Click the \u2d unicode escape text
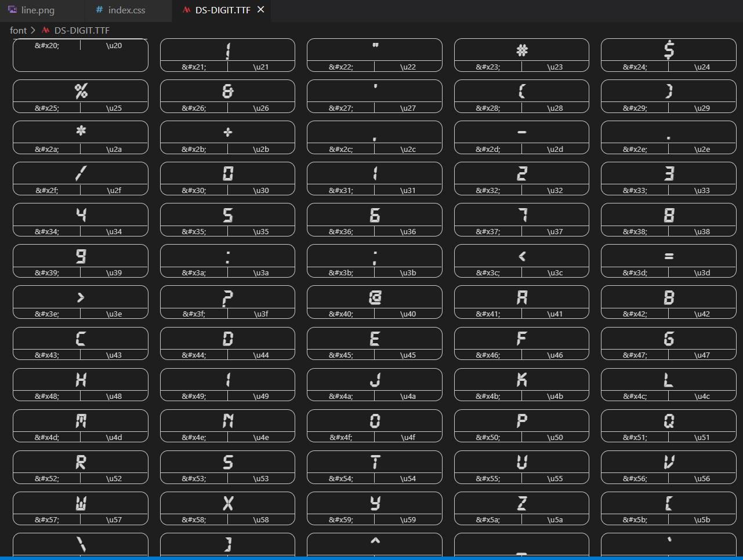Screen dimensions: 743x560 pos(555,149)
